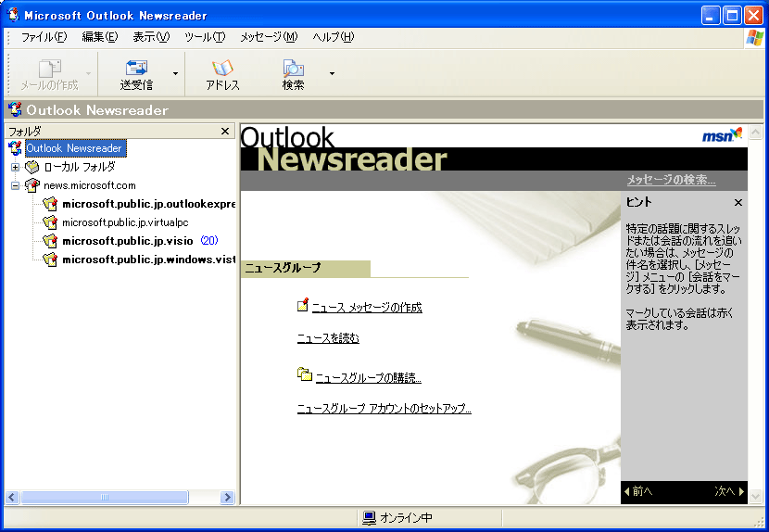Click the ニュースグループ section heading
769x532 pixels.
[x=283, y=268]
